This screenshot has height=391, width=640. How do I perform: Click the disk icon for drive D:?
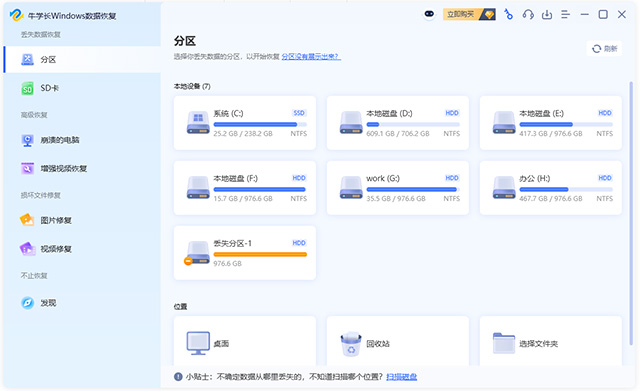pos(351,123)
